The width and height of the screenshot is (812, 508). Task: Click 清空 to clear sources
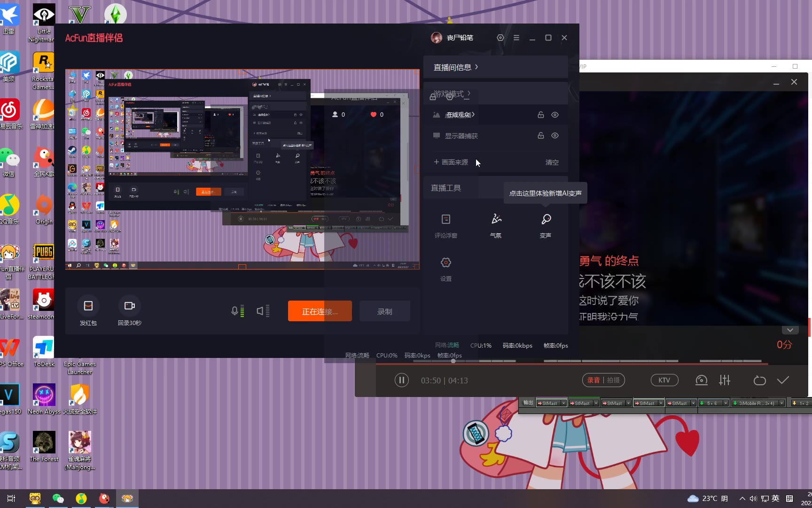click(x=552, y=162)
